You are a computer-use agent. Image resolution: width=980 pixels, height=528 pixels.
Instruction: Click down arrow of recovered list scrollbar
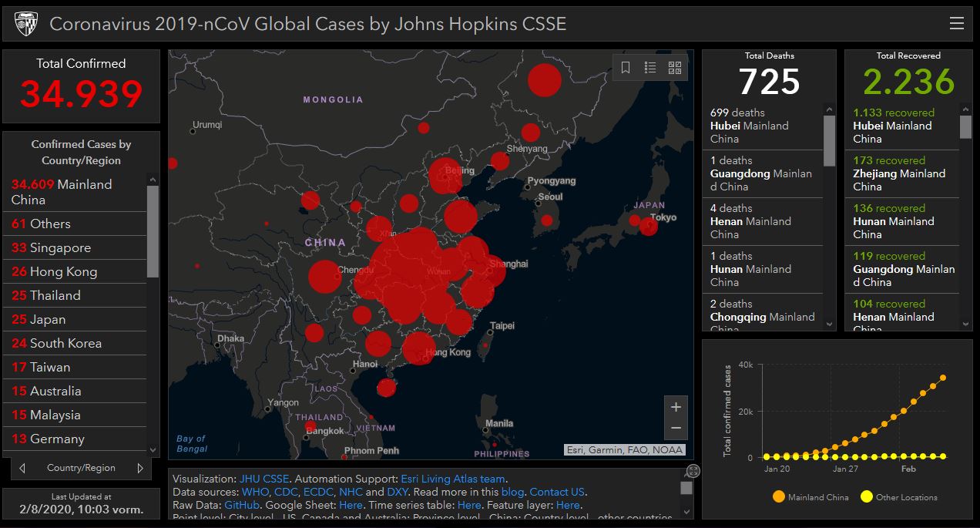[965, 325]
